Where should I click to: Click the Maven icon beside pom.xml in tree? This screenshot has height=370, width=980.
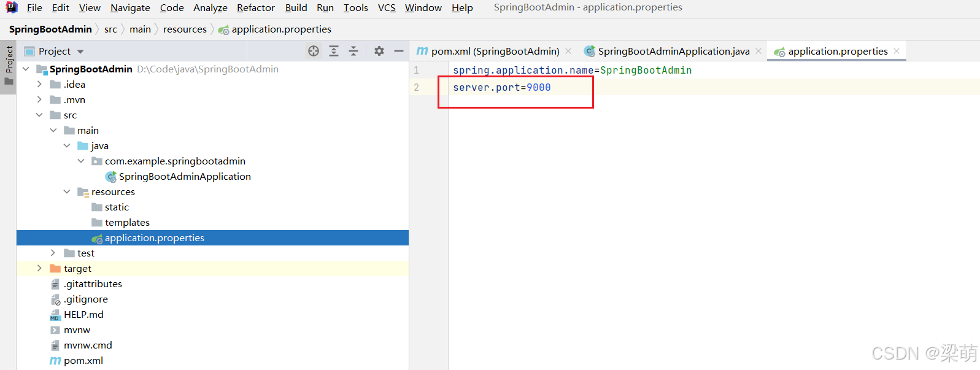coord(55,361)
